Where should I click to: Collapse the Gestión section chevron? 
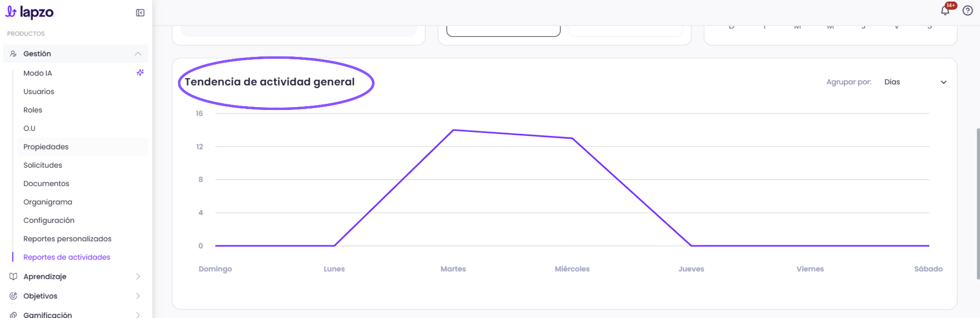(138, 54)
